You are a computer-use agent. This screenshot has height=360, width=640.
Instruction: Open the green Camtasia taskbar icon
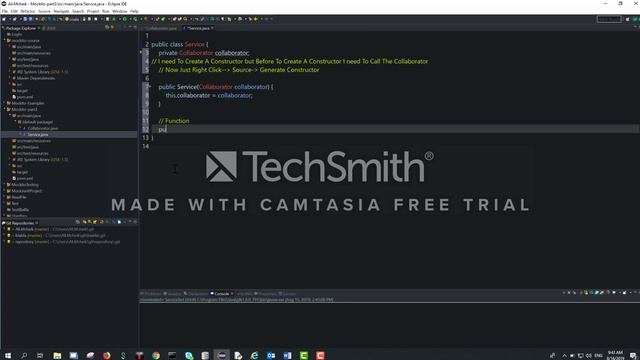pyautogui.click(x=304, y=356)
